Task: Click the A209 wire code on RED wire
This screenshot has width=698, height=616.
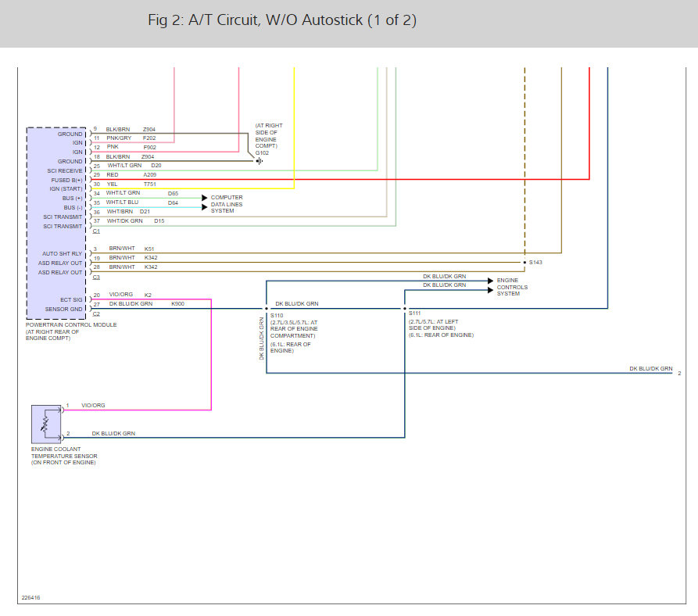Action: click(x=149, y=175)
